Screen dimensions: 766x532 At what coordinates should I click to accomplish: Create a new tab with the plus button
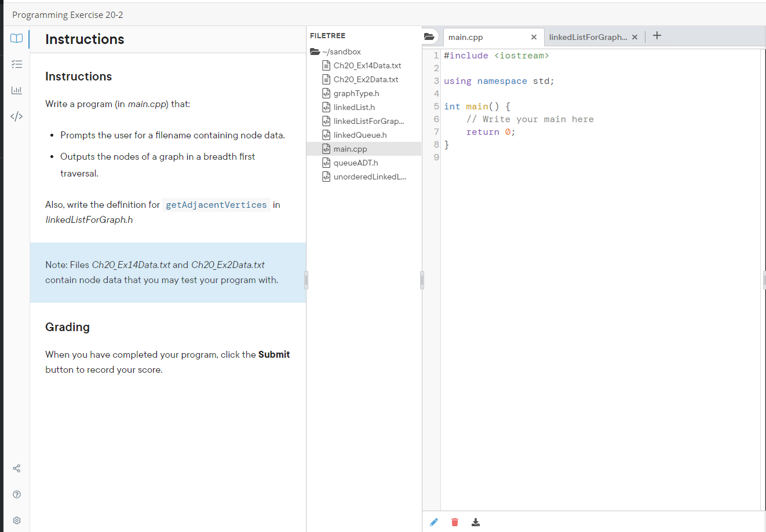(x=656, y=36)
